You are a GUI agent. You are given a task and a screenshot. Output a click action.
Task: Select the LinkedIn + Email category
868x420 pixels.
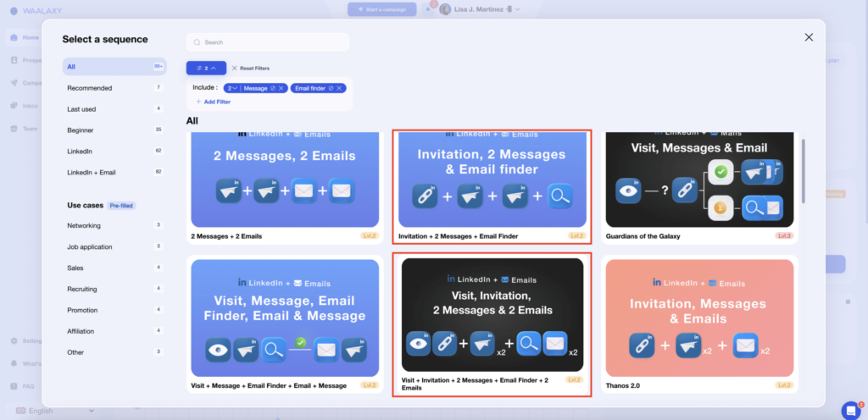point(92,173)
